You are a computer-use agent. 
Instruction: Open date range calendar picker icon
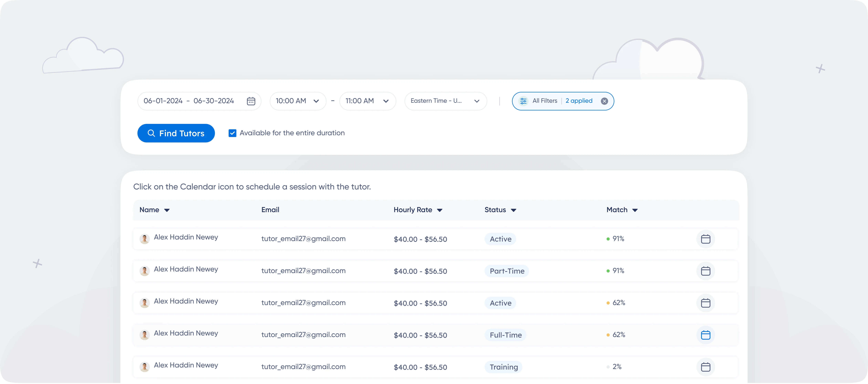[251, 101]
